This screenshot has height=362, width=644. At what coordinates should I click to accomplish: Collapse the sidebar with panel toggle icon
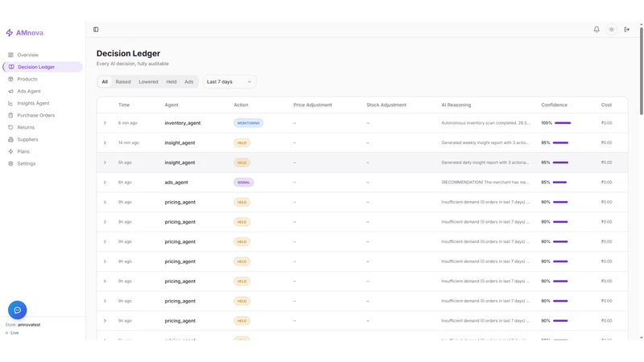96,30
